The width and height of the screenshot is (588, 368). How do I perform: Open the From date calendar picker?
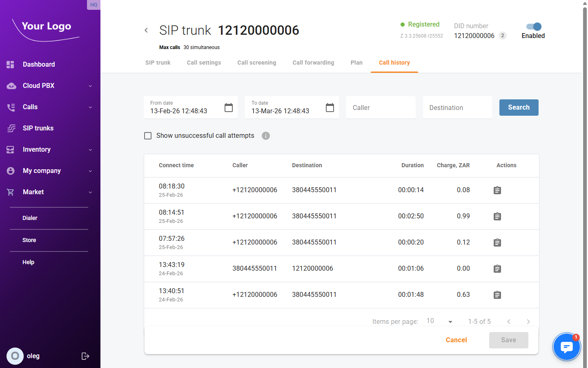tap(229, 108)
